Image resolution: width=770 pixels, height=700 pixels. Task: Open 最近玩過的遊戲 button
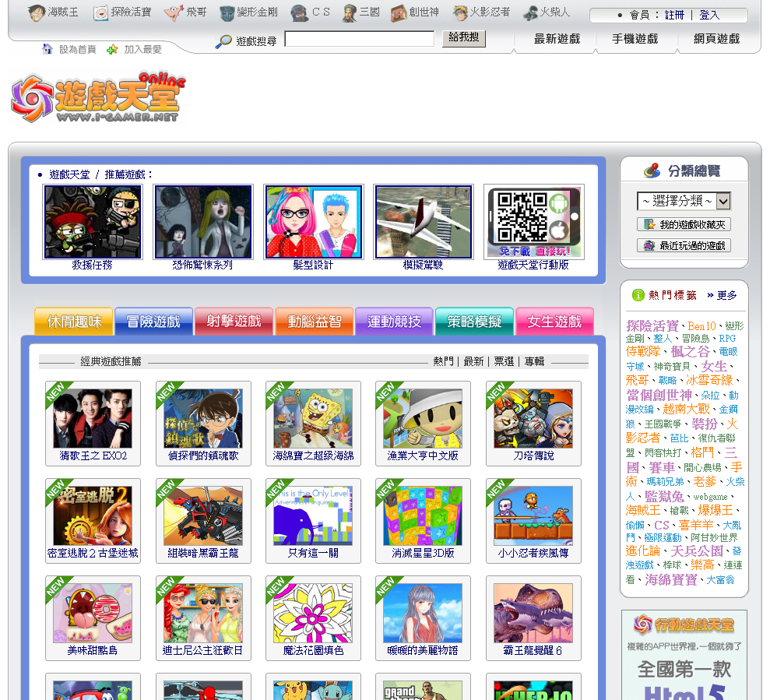tap(684, 245)
